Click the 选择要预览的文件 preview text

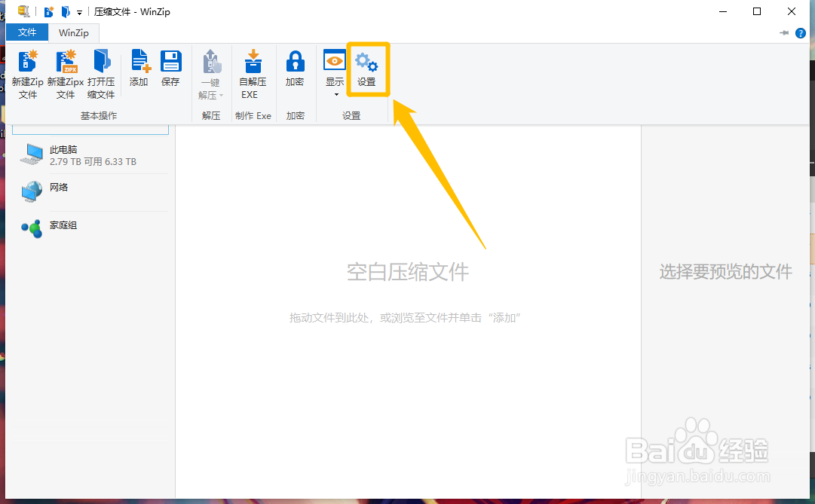click(x=726, y=271)
